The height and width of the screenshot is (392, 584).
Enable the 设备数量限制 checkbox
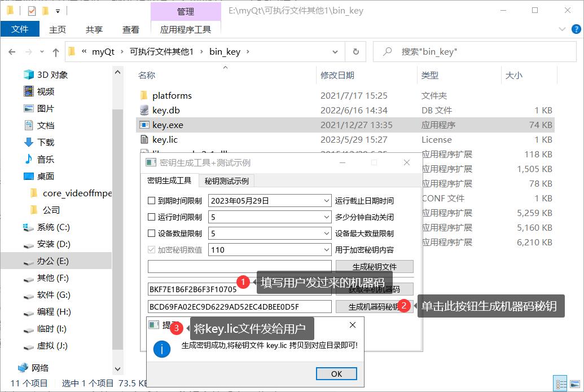(151, 234)
